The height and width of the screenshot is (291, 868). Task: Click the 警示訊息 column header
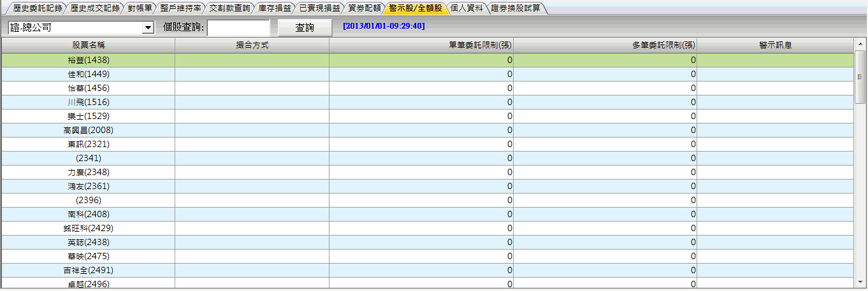point(775,45)
